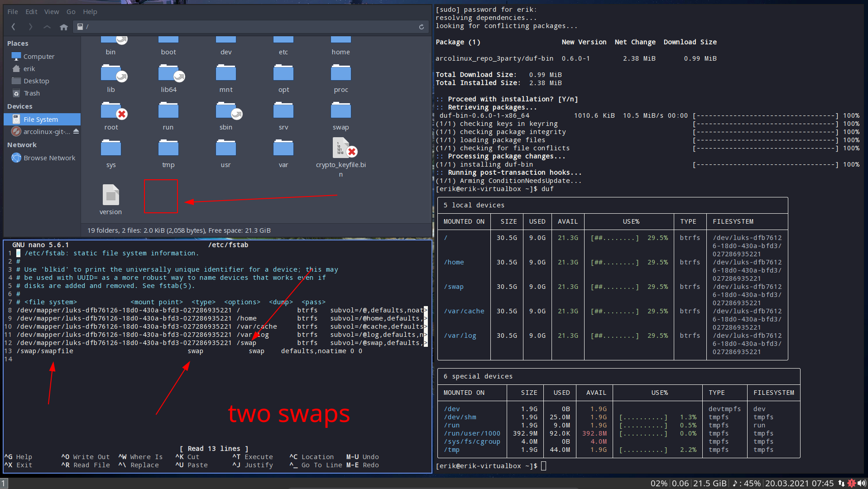
Task: Click the speaker tray icon
Action: coord(862,484)
